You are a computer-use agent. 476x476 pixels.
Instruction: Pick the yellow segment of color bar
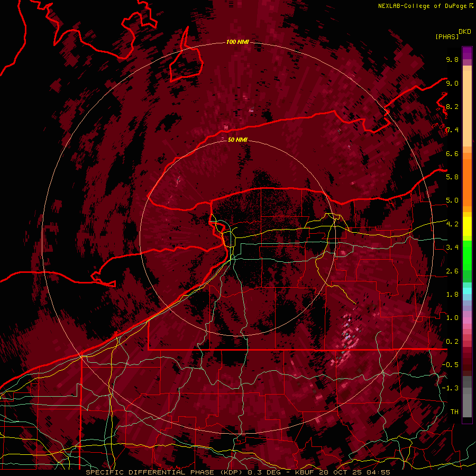(x=467, y=226)
